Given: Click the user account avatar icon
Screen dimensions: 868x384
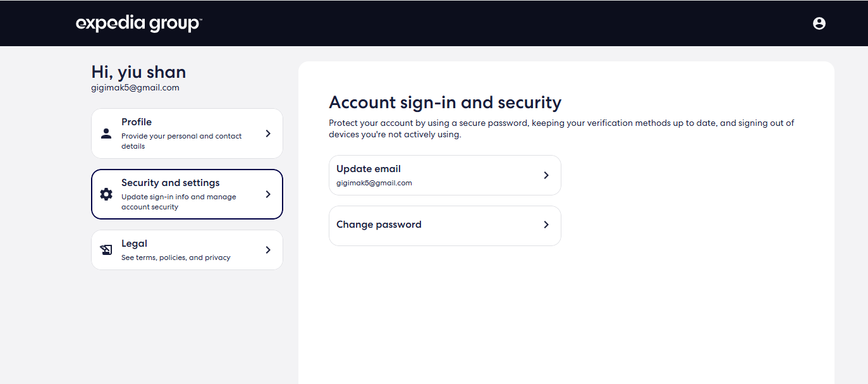Looking at the screenshot, I should pos(819,23).
